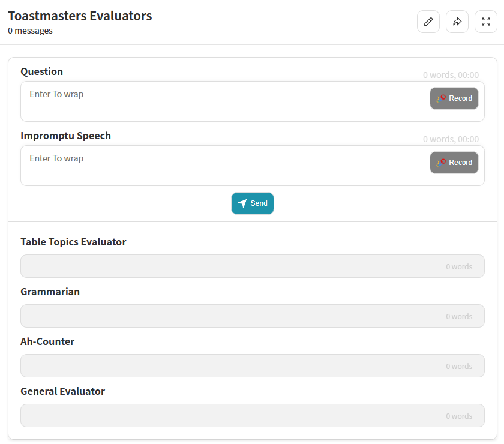
Task: Click the Toastmasters Evaluators title
Action: [x=80, y=16]
